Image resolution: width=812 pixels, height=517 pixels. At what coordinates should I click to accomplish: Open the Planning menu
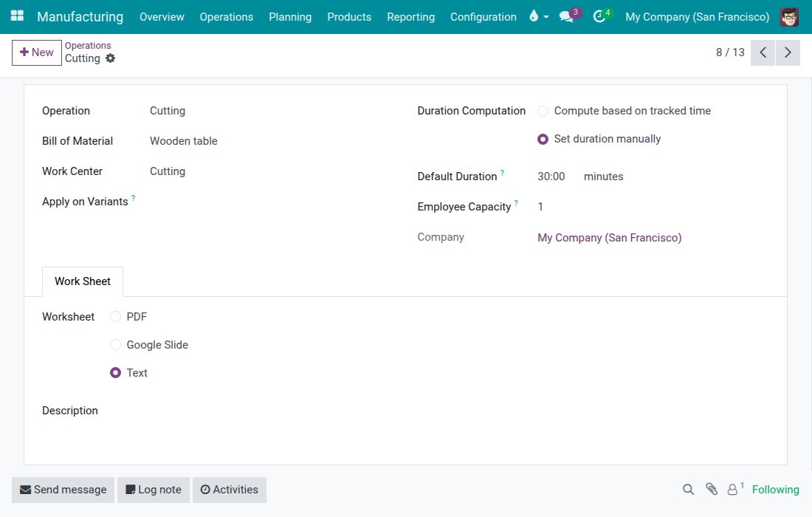tap(290, 16)
